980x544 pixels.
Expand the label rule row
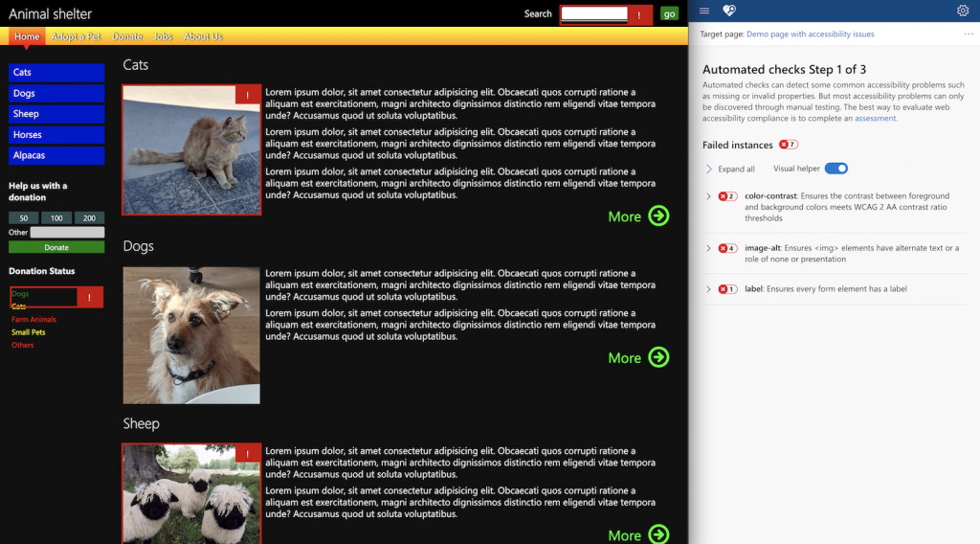[x=708, y=289]
